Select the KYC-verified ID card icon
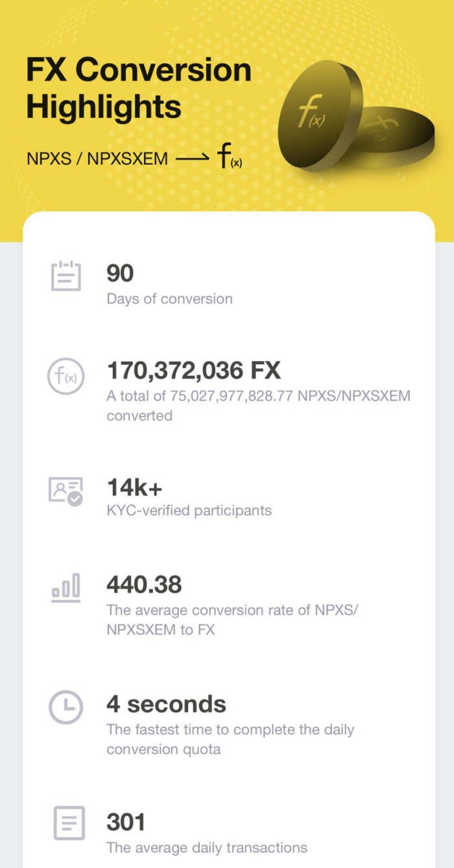The height and width of the screenshot is (868, 454). [x=66, y=491]
